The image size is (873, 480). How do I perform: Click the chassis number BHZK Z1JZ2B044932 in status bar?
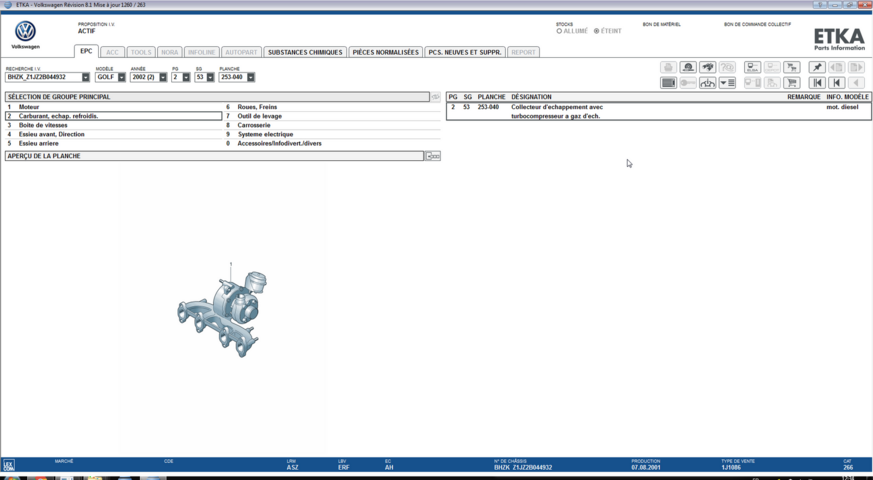click(523, 468)
